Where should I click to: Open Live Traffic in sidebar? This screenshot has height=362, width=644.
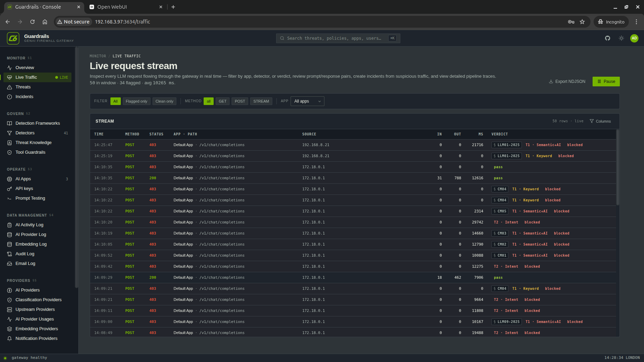37,77
